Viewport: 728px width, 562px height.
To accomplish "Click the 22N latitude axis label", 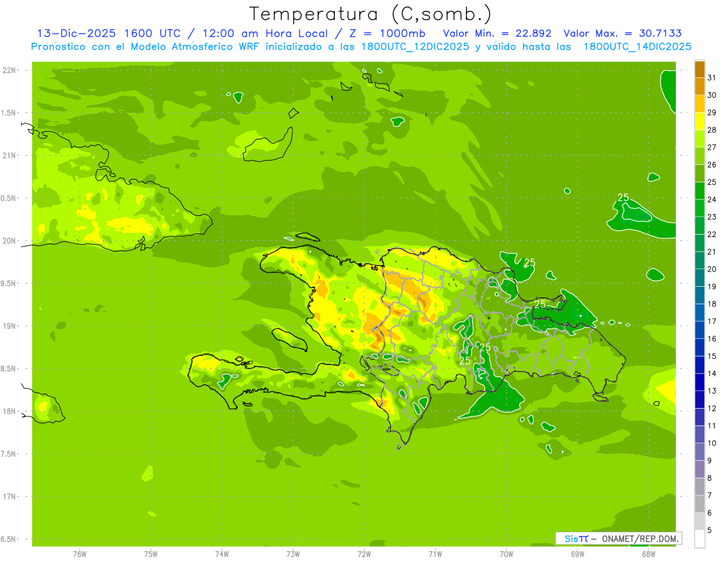I will (10, 70).
